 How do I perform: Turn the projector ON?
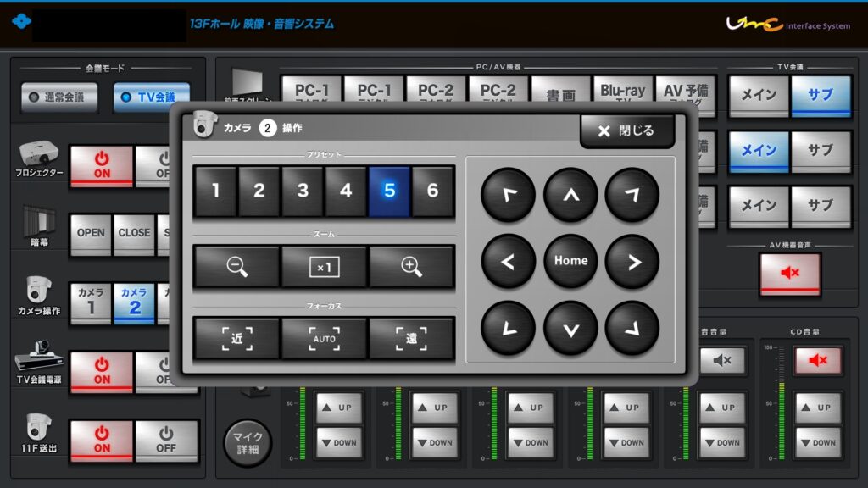click(x=101, y=164)
